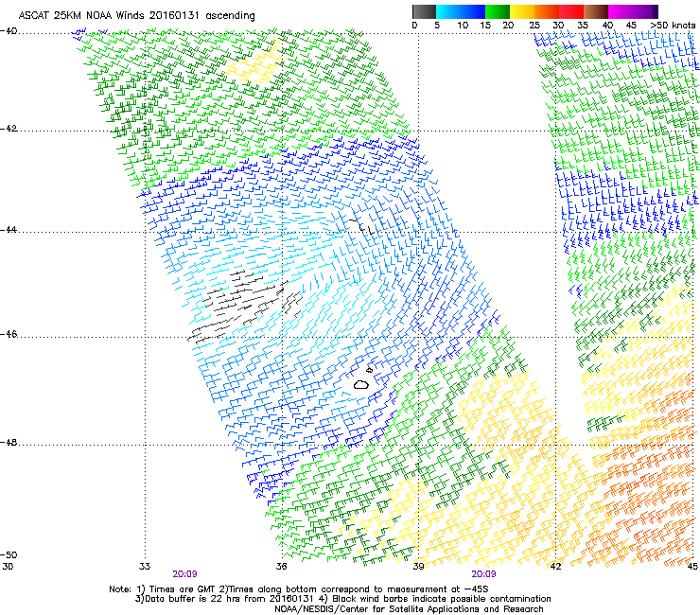Click the '3)Data buffer is 22 hrs' note line
The image size is (700, 615).
[x=342, y=599]
